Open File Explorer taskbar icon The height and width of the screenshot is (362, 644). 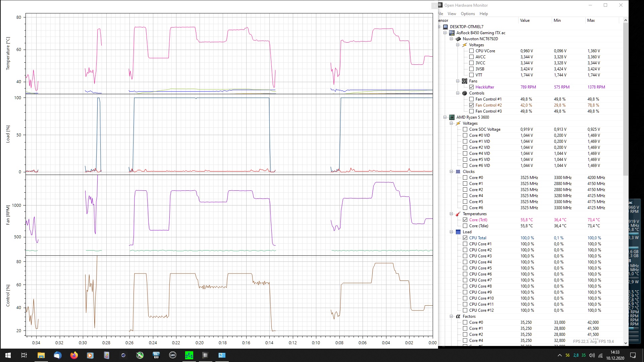click(41, 355)
